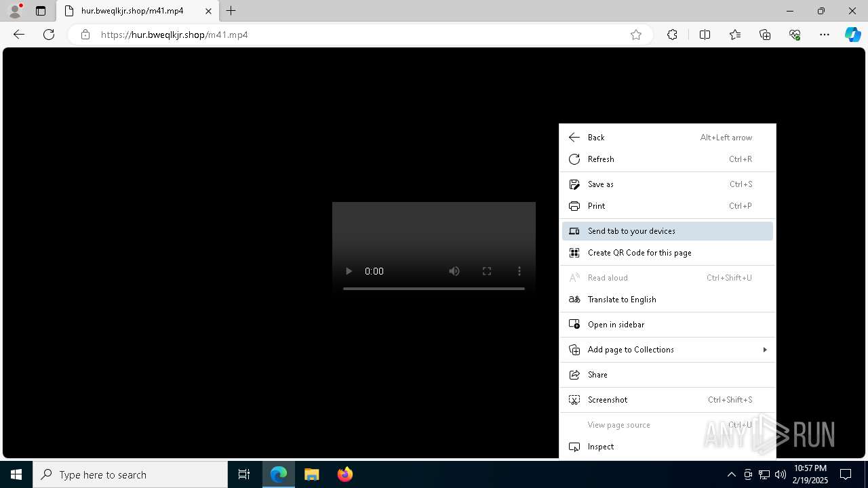Play the video

(x=349, y=271)
